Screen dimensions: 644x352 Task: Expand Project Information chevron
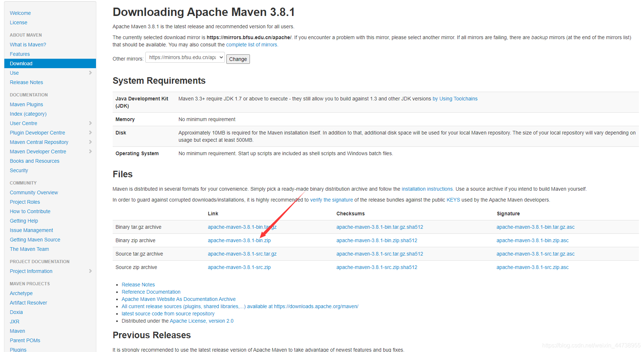coord(90,271)
